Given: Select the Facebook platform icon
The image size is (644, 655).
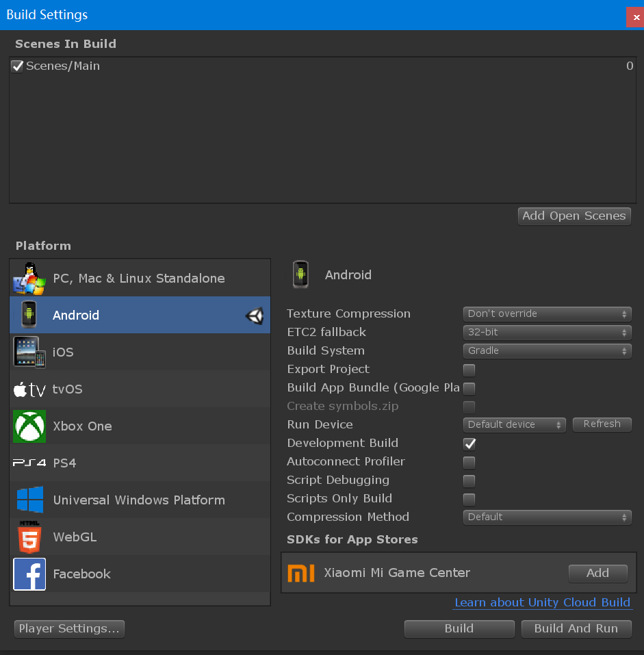Looking at the screenshot, I should click(29, 574).
